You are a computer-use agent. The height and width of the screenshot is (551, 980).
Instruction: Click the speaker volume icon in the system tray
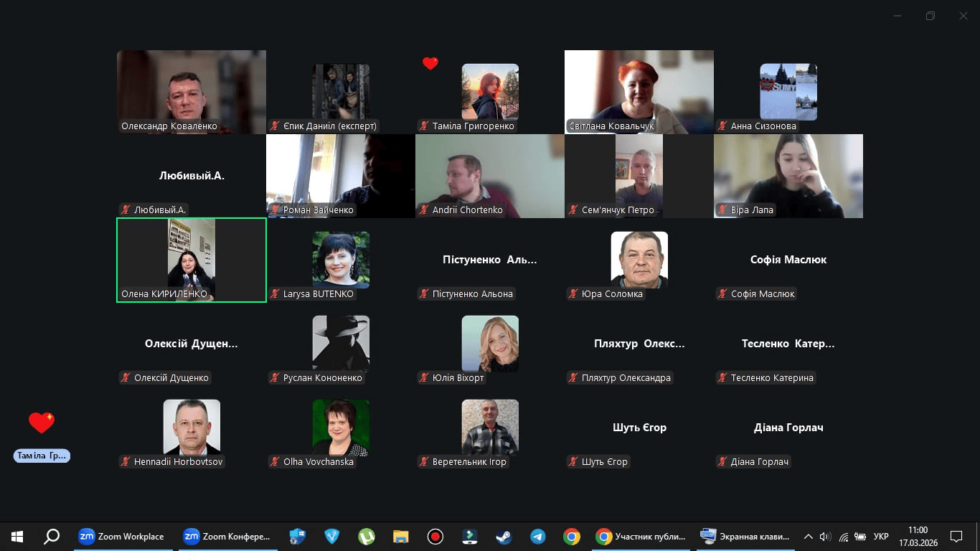(x=824, y=537)
